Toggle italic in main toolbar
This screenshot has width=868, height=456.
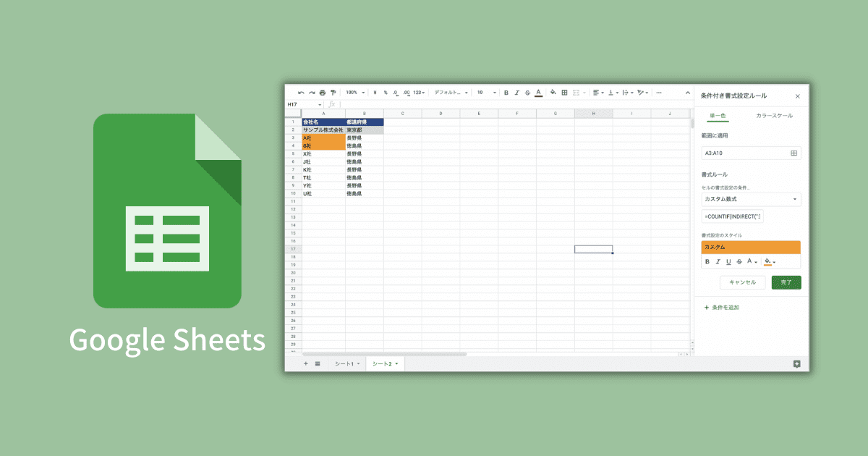pyautogui.click(x=516, y=93)
